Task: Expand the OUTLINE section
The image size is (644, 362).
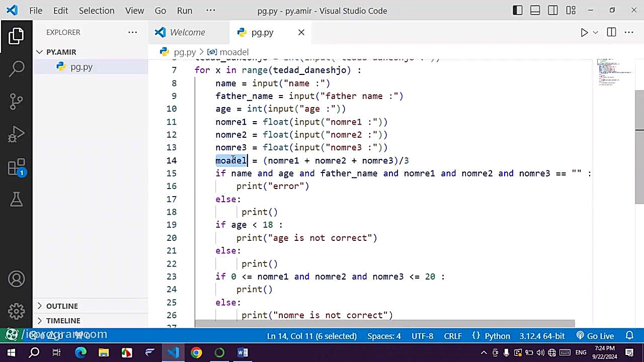Action: click(91, 306)
